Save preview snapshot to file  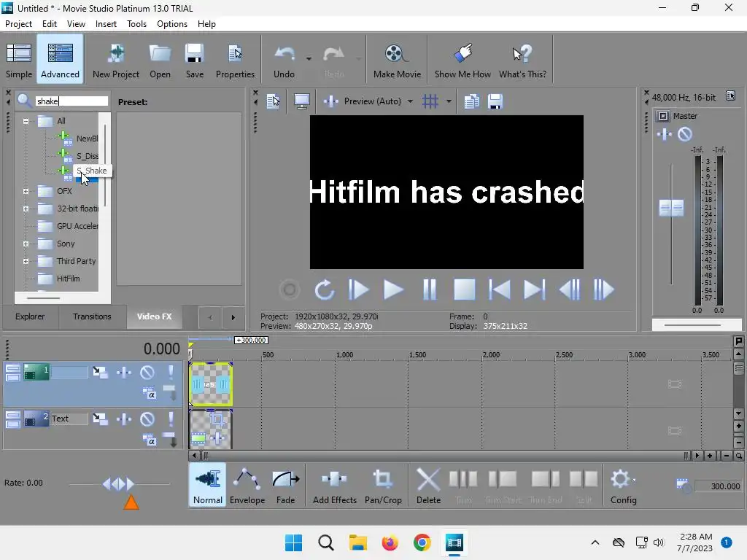tap(495, 101)
